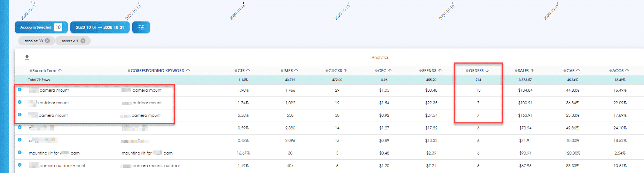Viewport: 644px width, 173px height.
Task: Remove the 'acos <= 30' filter chip
Action: click(47, 41)
